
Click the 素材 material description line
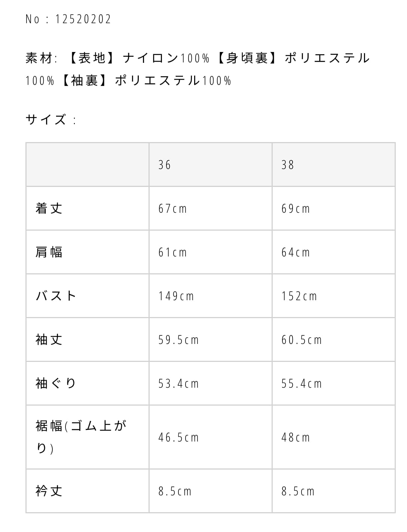[198, 58]
